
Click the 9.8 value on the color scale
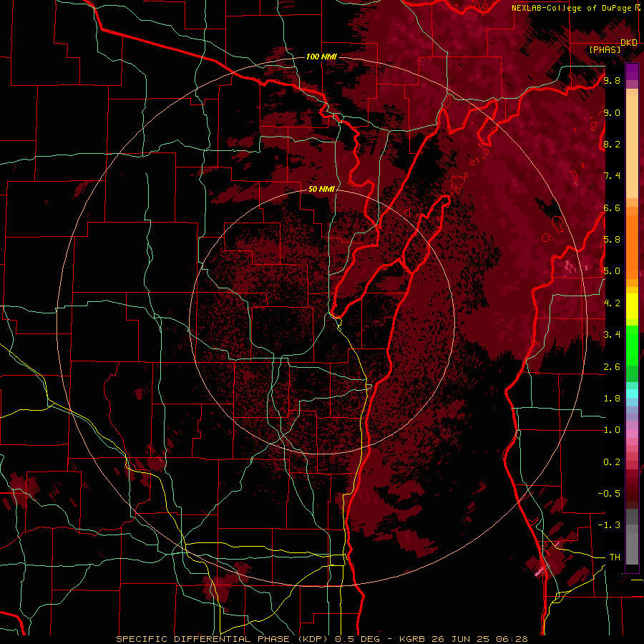point(612,80)
